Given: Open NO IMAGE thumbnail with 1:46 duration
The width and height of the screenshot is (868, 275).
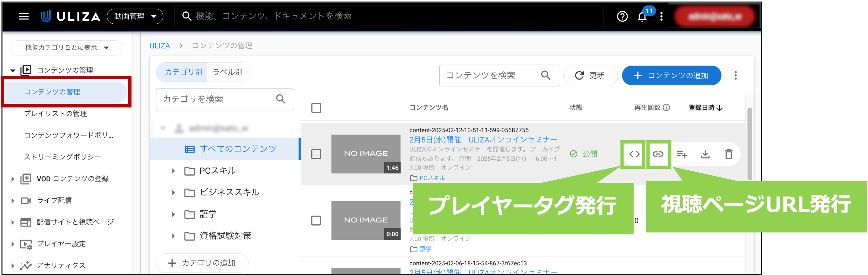Looking at the screenshot, I should pyautogui.click(x=365, y=154).
